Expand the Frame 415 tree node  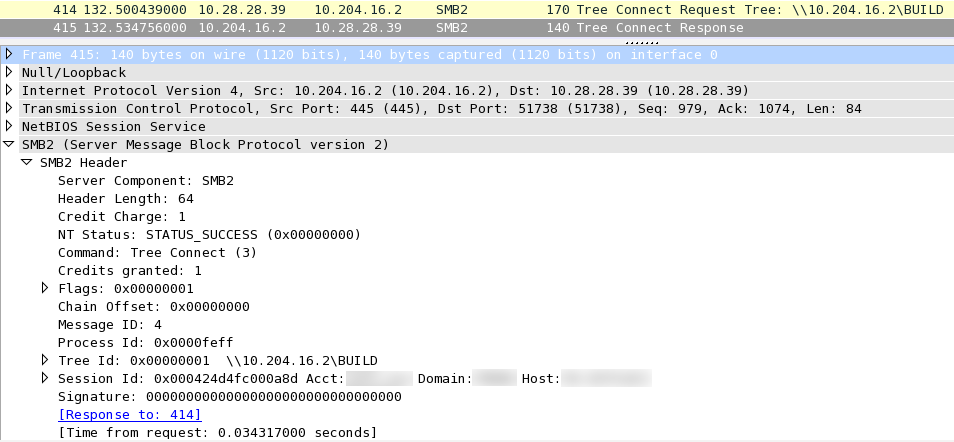(x=9, y=54)
